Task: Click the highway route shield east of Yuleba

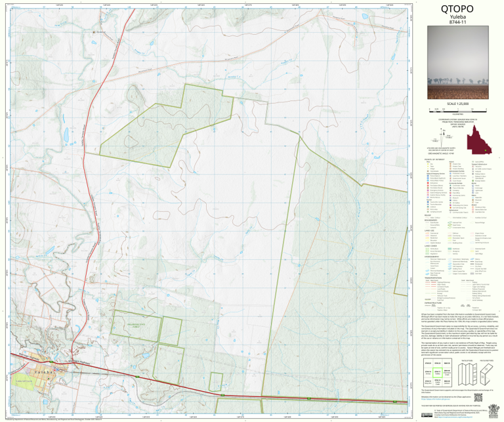Action: click(137, 376)
